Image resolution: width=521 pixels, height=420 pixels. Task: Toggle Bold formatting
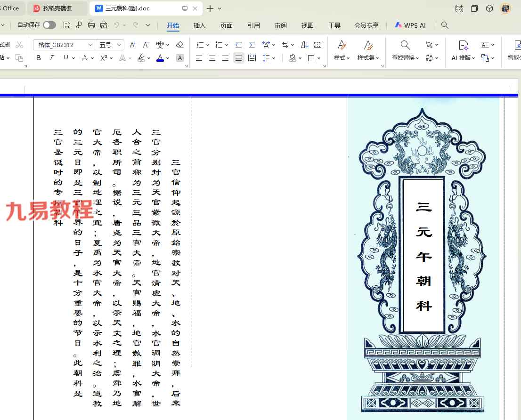[x=39, y=58]
